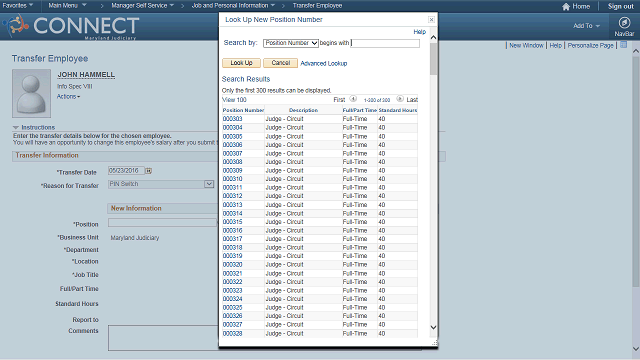Open the Search by Position Number dropdown
This screenshot has width=640, height=360.
[x=291, y=43]
